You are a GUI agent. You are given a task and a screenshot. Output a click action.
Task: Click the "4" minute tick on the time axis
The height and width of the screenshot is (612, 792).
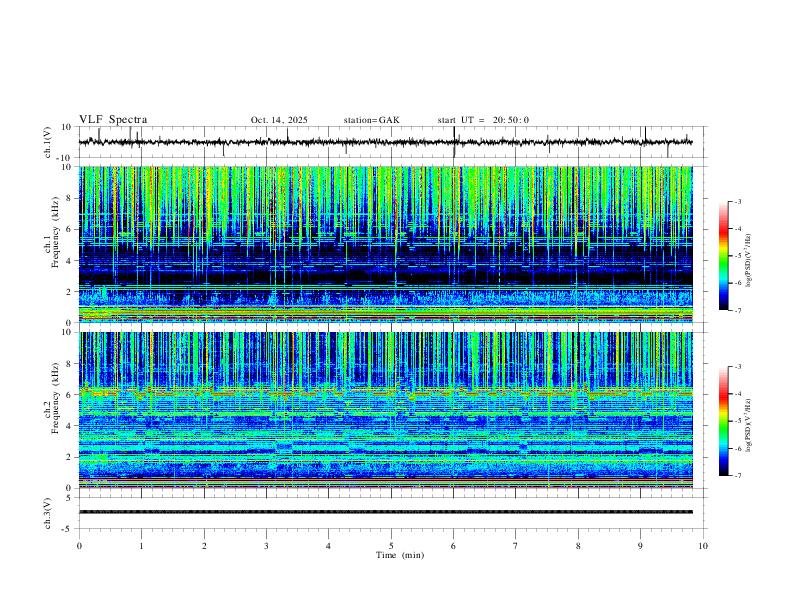coord(329,546)
